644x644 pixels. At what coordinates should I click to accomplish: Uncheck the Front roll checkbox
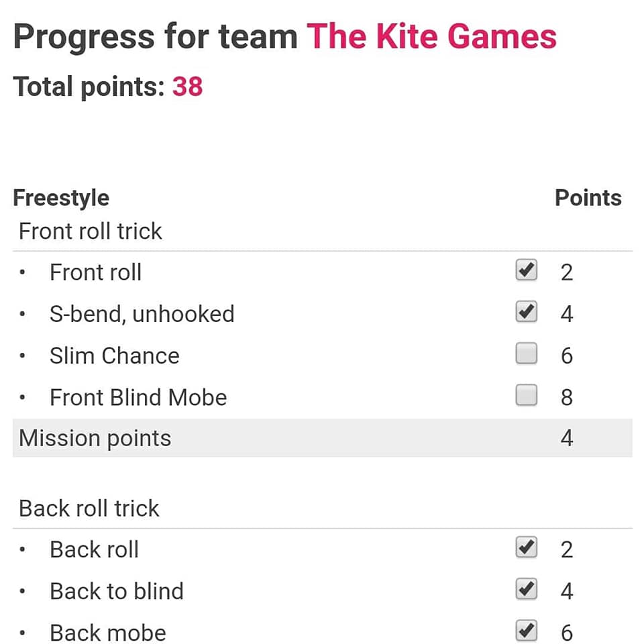click(x=526, y=270)
